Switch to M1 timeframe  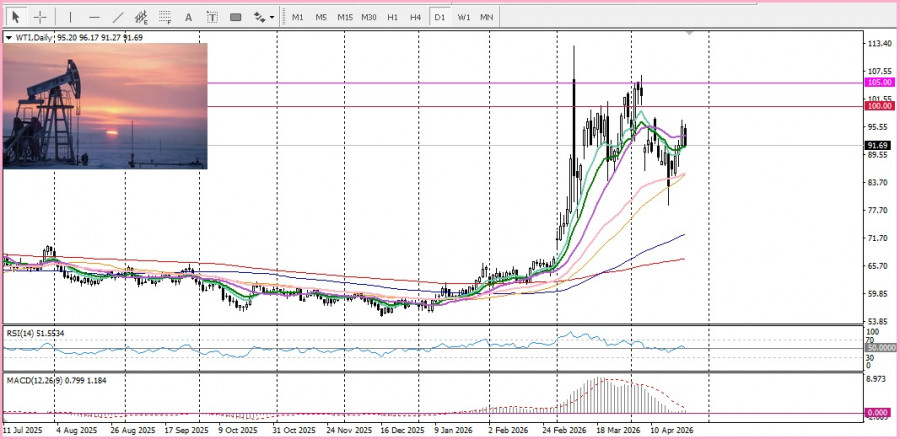click(298, 17)
